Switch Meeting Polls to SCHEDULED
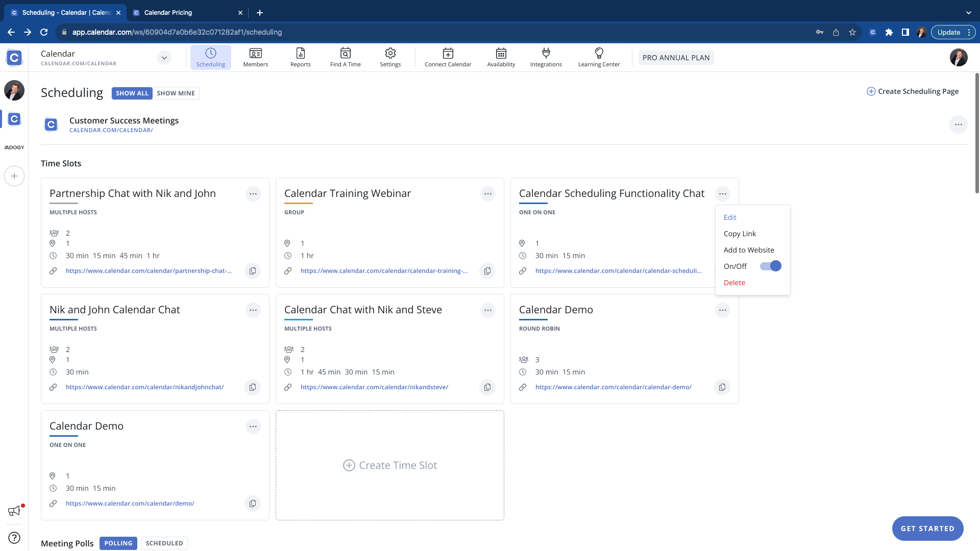 (x=164, y=543)
